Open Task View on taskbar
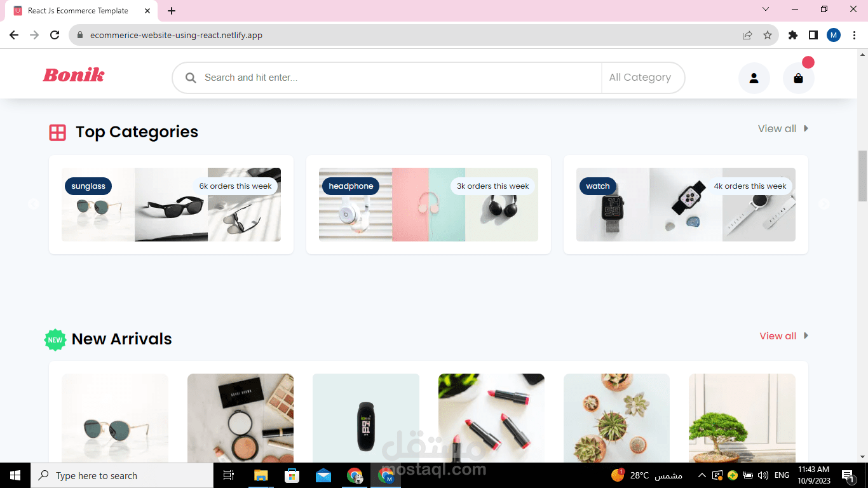Viewport: 868px width, 488px height. [229, 475]
